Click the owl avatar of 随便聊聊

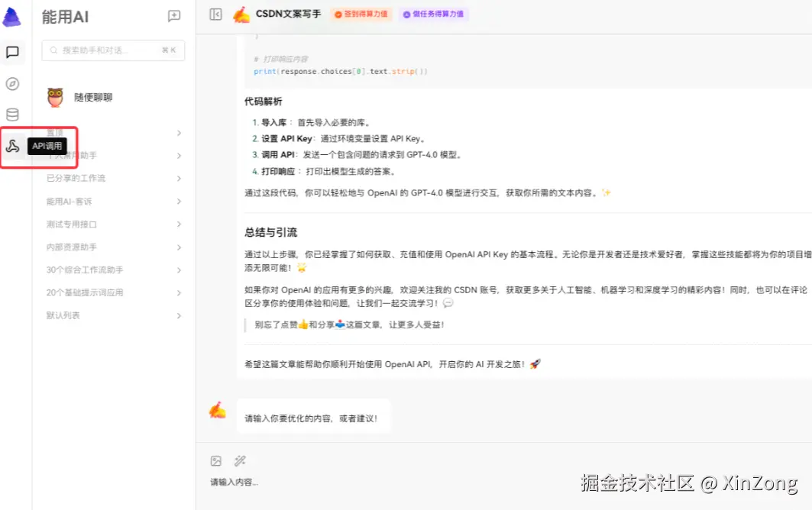coord(55,97)
